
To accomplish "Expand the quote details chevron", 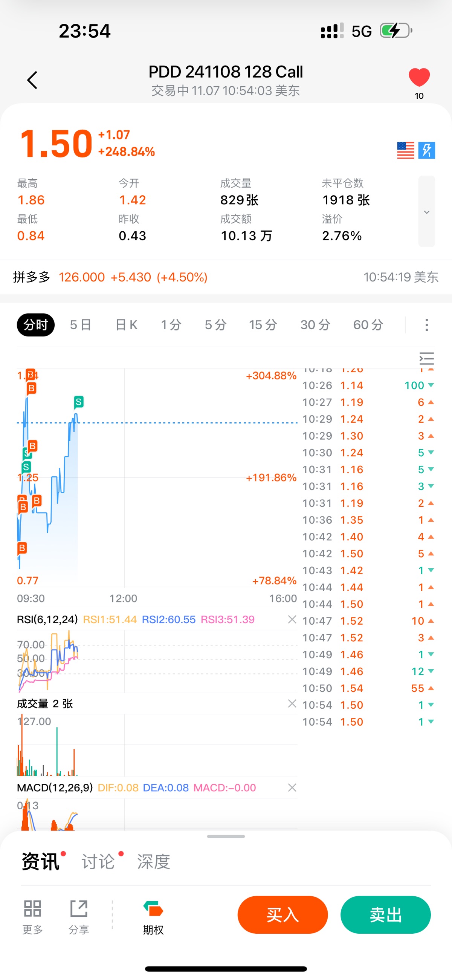I will point(426,211).
